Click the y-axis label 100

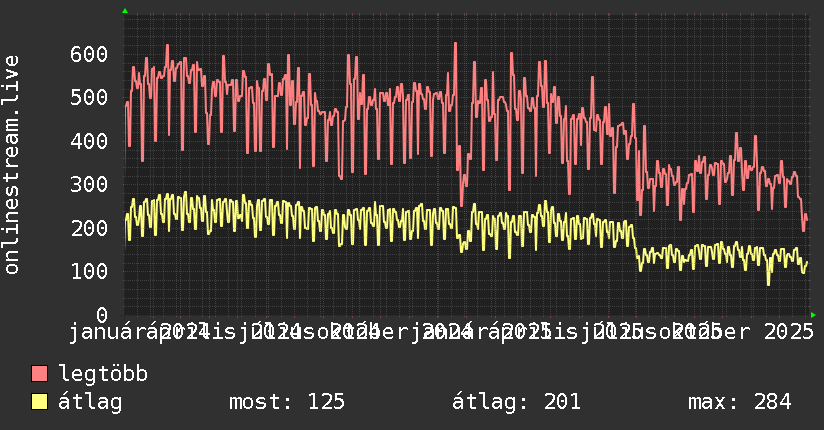[x=89, y=272]
